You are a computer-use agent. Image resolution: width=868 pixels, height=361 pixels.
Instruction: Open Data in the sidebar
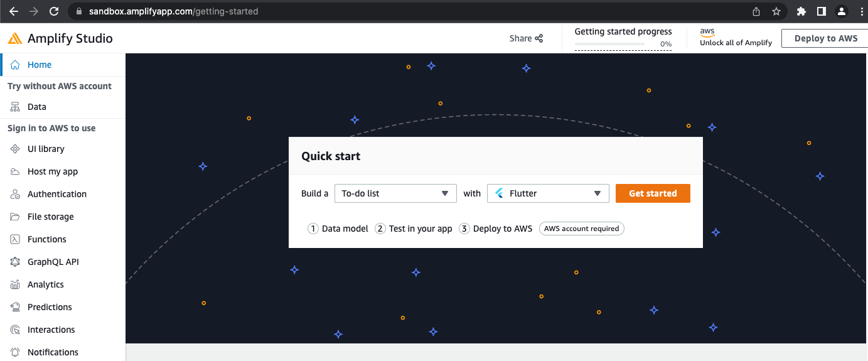coord(63,107)
